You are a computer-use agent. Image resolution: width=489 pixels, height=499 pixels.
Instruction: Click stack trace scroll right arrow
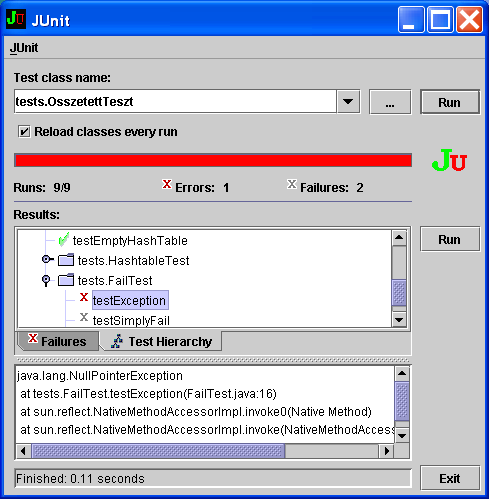coord(387,451)
